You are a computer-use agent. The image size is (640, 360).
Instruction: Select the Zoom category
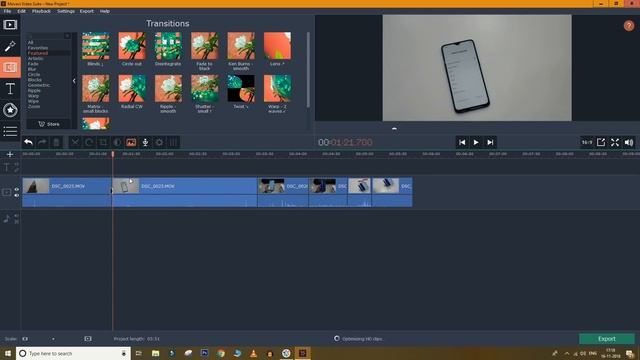pyautogui.click(x=34, y=107)
